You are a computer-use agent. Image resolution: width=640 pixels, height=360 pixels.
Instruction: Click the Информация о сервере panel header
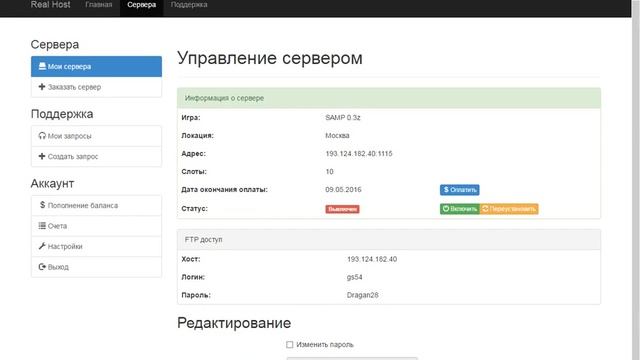point(389,98)
